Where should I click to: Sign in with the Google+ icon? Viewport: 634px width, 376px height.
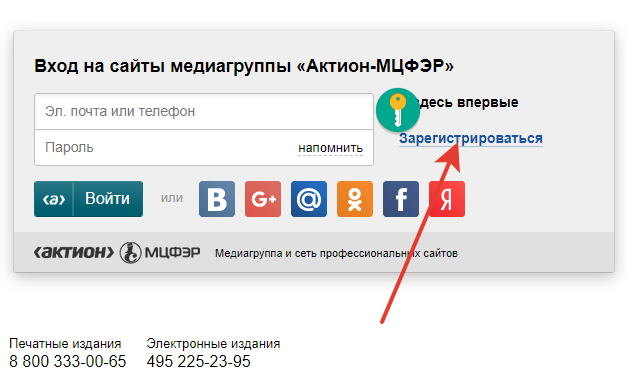click(x=263, y=199)
